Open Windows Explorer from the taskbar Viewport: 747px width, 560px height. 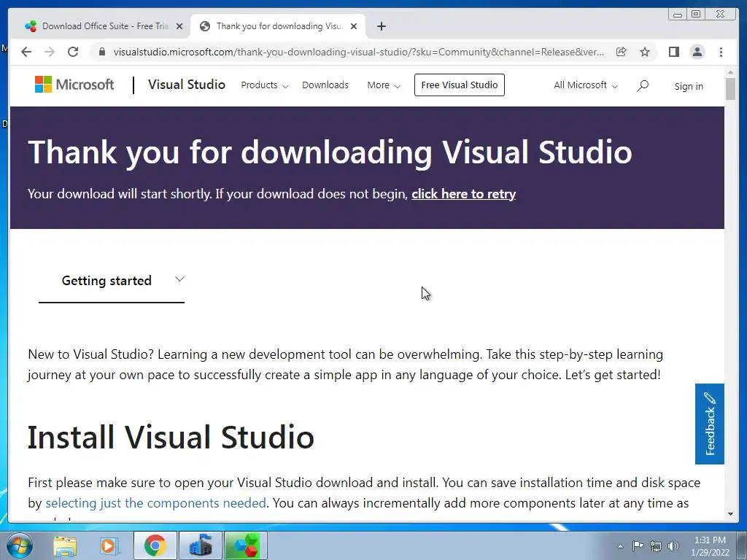tap(65, 545)
